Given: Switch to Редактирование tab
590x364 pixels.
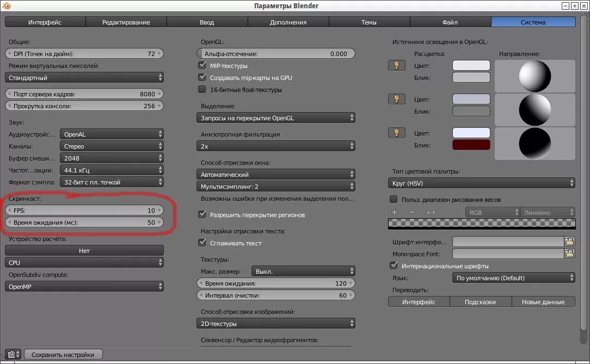Looking at the screenshot, I should (x=126, y=22).
